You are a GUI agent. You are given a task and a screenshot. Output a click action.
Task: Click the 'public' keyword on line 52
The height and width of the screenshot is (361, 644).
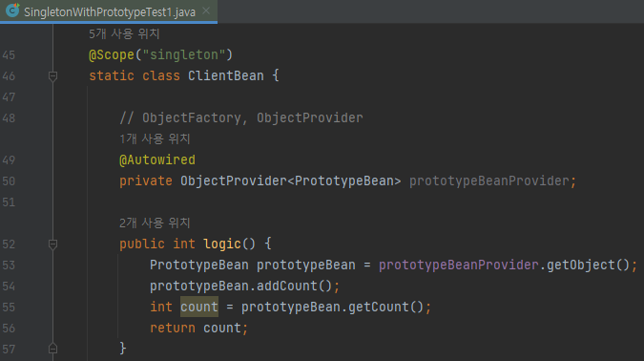tap(142, 244)
